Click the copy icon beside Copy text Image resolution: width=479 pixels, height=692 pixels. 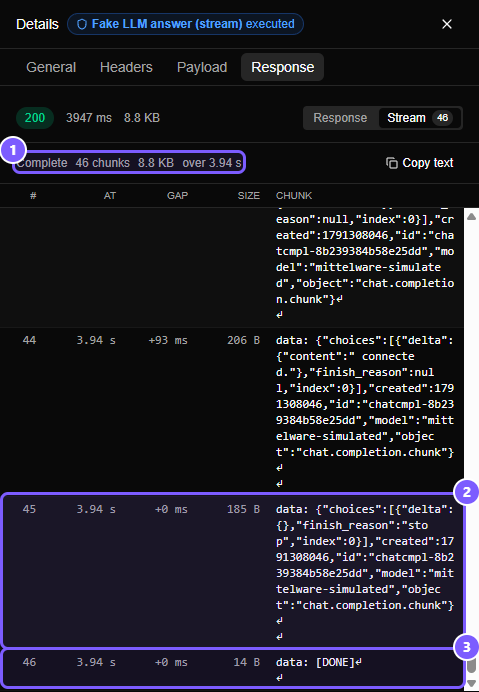(x=392, y=163)
